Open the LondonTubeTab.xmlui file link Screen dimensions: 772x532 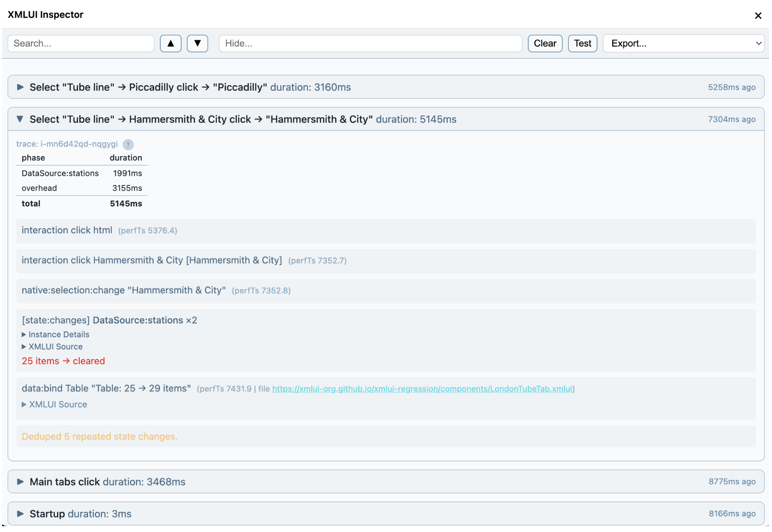click(x=423, y=389)
